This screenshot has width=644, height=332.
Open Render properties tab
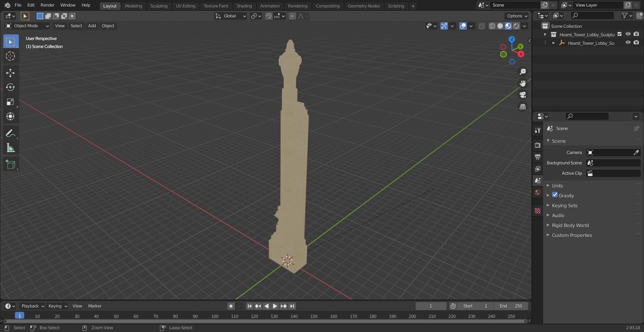click(x=537, y=145)
